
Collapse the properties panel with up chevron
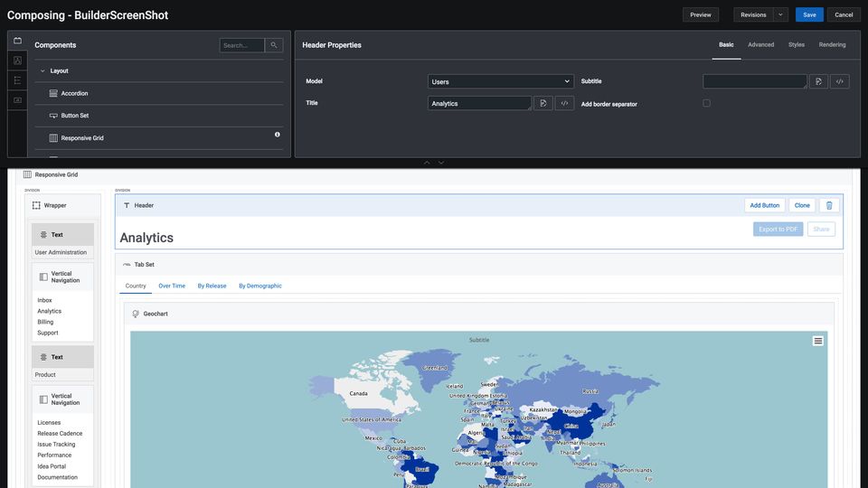tap(427, 163)
